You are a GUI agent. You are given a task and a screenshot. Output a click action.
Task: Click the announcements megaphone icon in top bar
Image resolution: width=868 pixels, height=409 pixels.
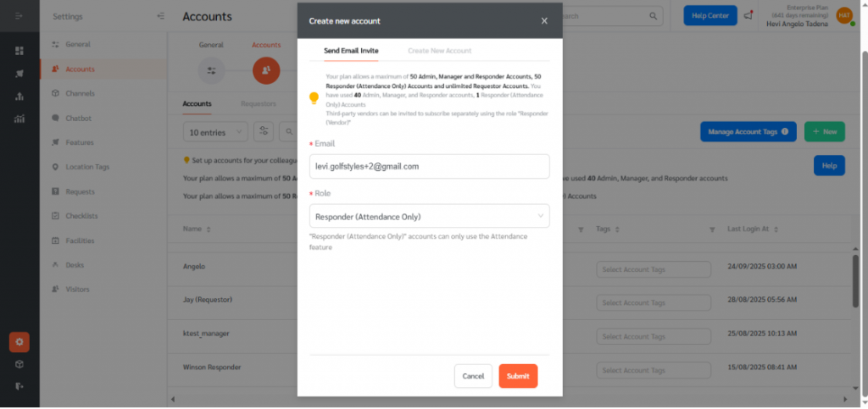click(748, 16)
